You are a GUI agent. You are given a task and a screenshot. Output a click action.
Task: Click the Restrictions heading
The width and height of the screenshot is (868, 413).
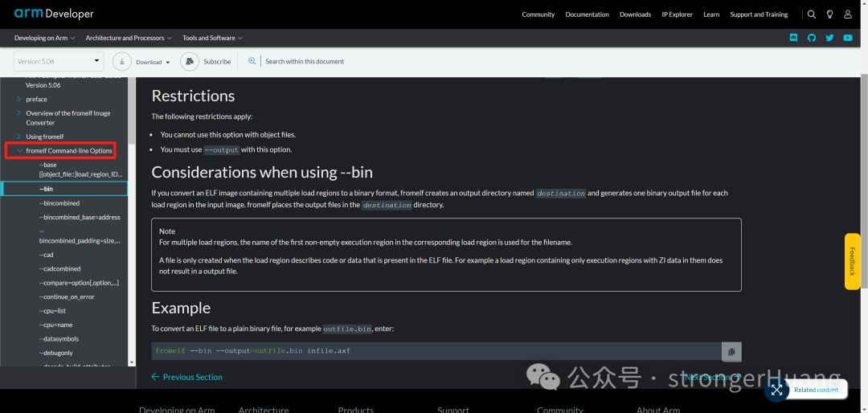click(193, 96)
